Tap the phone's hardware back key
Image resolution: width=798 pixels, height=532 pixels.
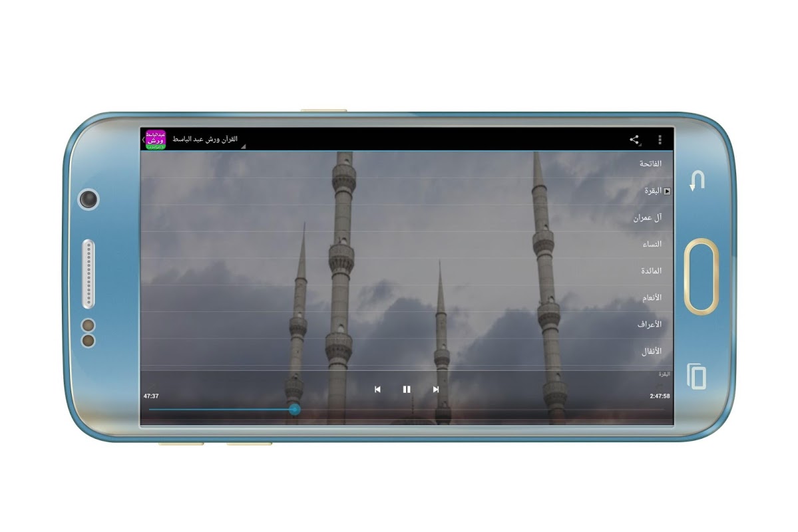(x=697, y=181)
